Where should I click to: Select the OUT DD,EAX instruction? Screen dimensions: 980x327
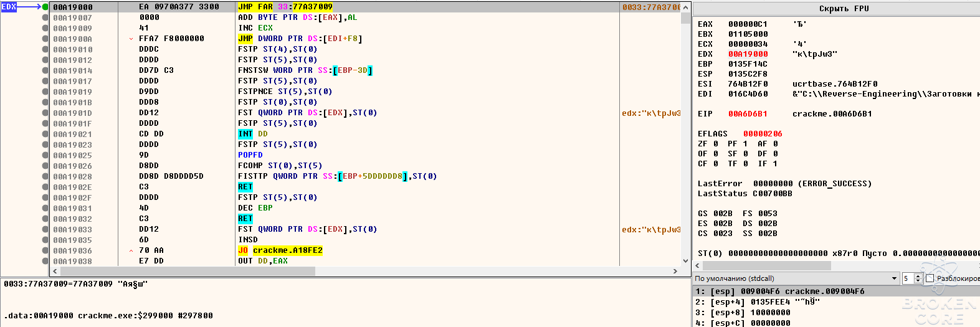pos(263,261)
